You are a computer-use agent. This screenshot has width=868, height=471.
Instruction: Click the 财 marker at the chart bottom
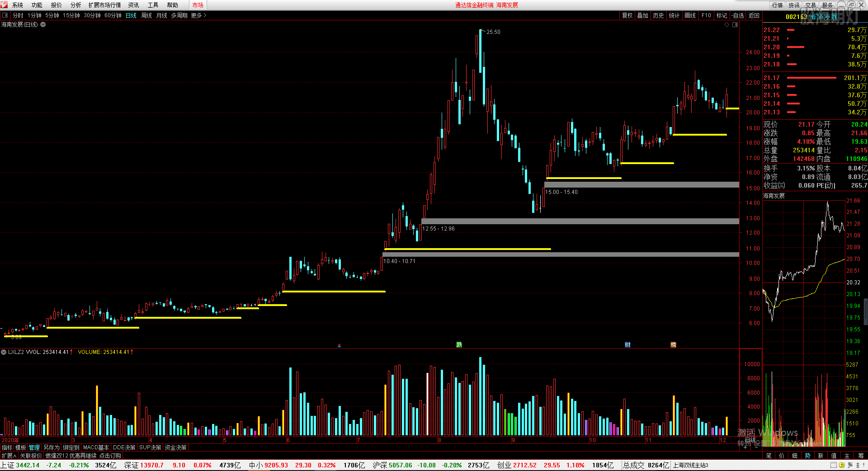[x=627, y=345]
